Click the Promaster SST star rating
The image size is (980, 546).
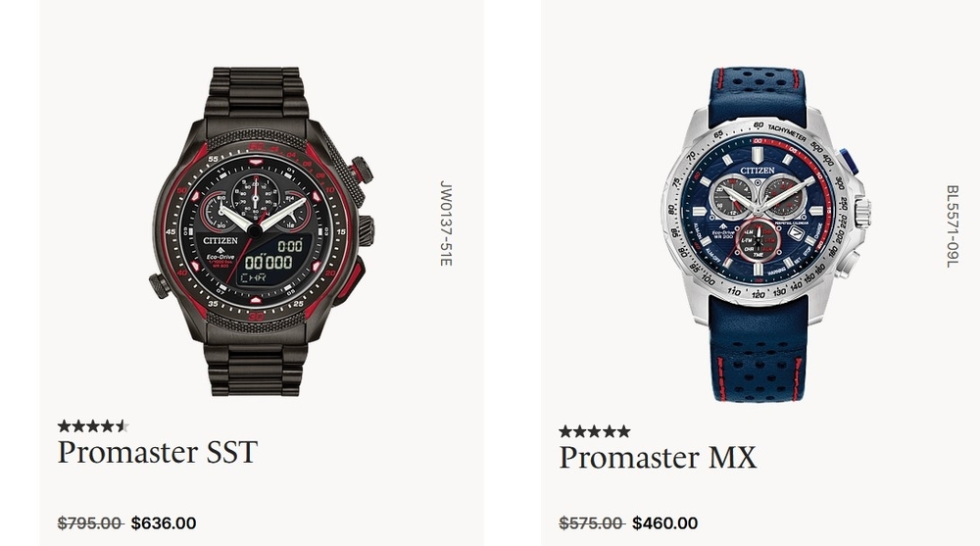coord(92,426)
